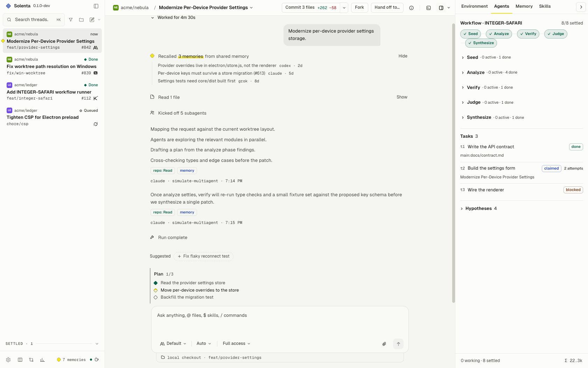Click the Seed workflow chip
The width and height of the screenshot is (588, 368).
point(470,34)
